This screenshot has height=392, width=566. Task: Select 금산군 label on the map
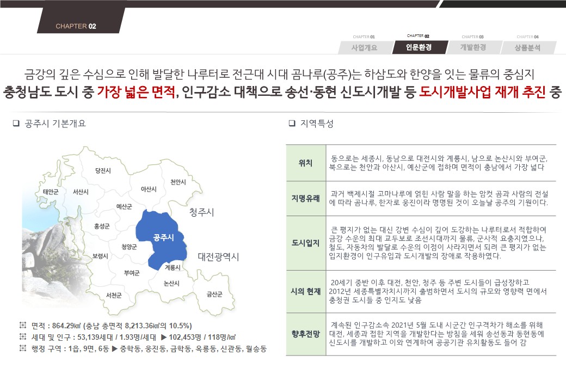[214, 294]
